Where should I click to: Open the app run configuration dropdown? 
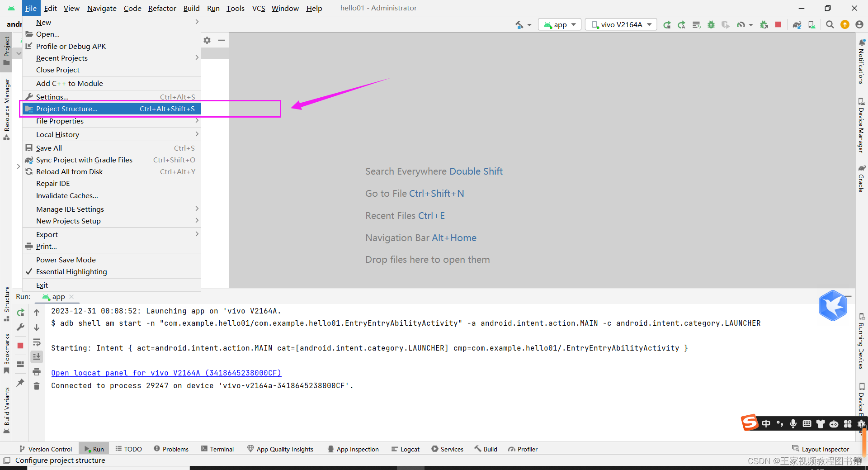(x=560, y=24)
